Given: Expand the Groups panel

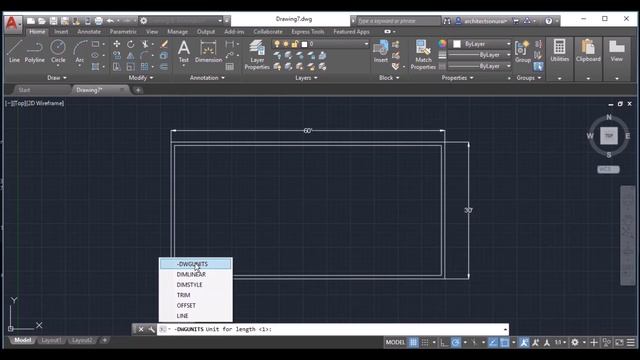Looking at the screenshot, I should click(x=529, y=78).
